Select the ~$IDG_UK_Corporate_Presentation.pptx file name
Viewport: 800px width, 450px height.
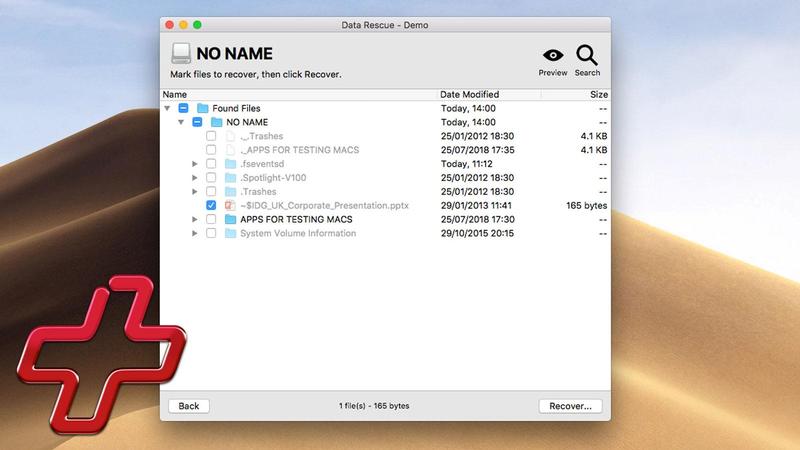[x=324, y=205]
